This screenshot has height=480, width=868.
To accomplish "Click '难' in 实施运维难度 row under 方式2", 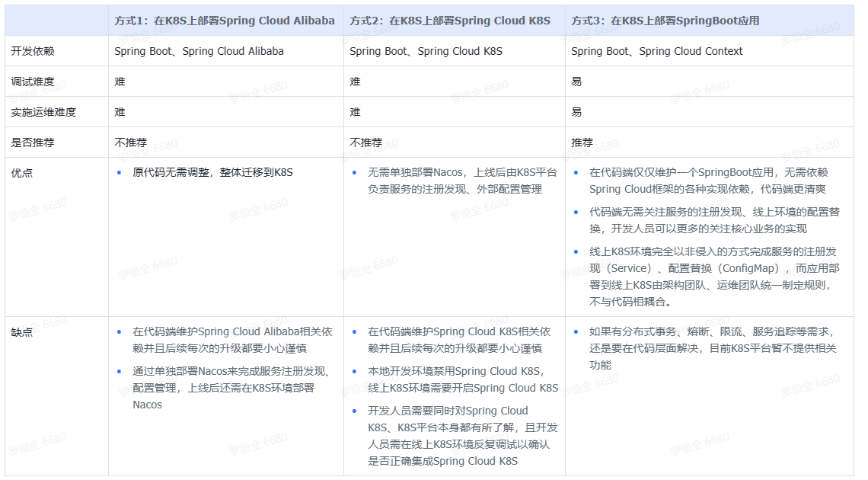I will [x=355, y=113].
